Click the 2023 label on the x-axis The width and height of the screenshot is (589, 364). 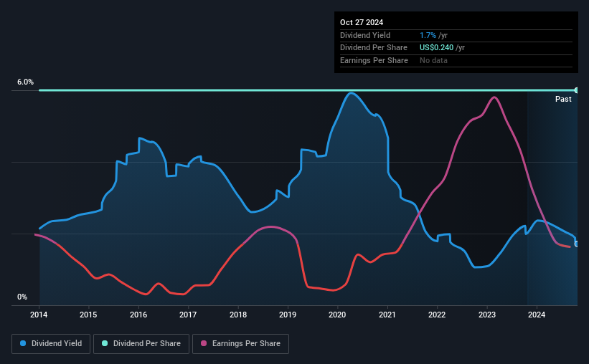point(487,315)
